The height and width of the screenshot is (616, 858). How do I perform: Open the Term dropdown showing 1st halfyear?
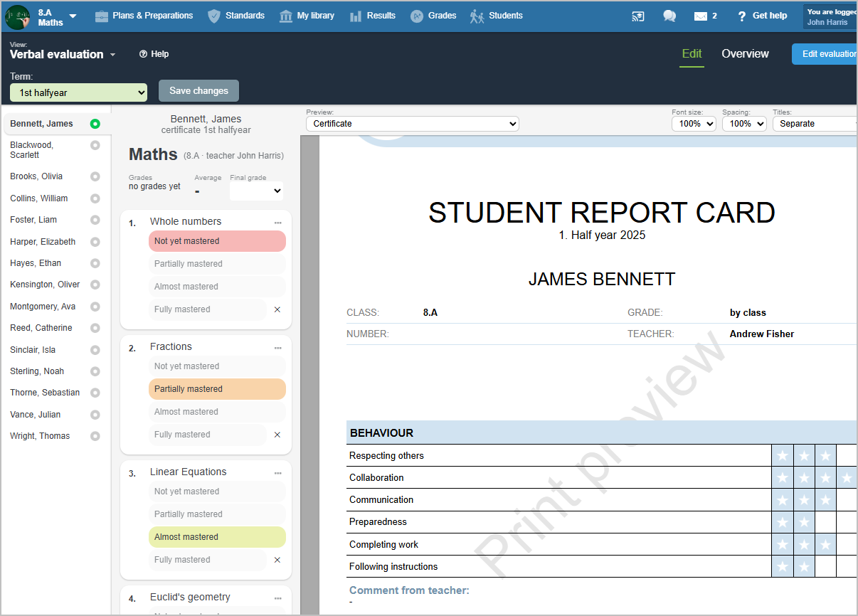(78, 92)
